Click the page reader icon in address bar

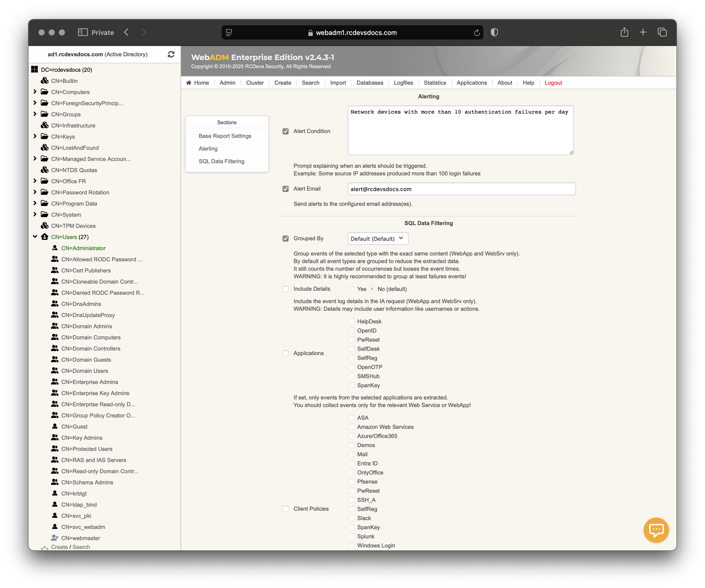[229, 32]
